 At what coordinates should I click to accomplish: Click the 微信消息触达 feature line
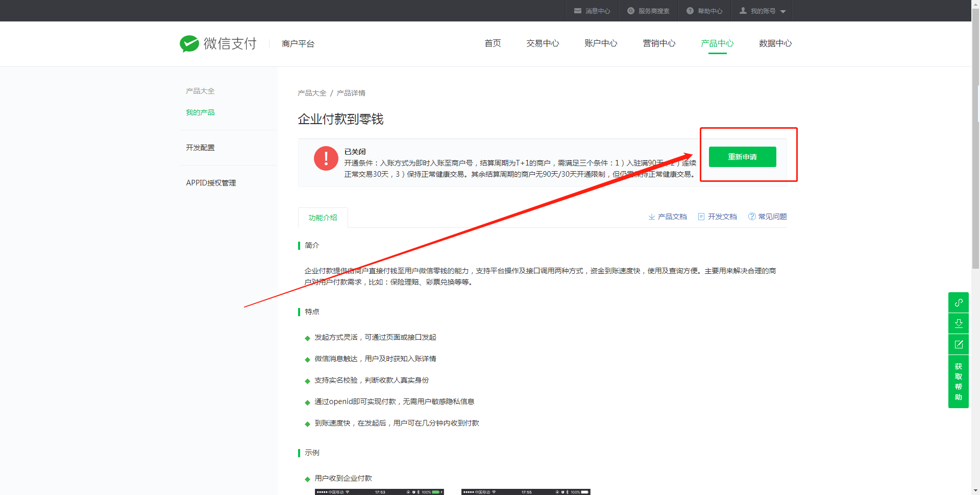tap(375, 359)
